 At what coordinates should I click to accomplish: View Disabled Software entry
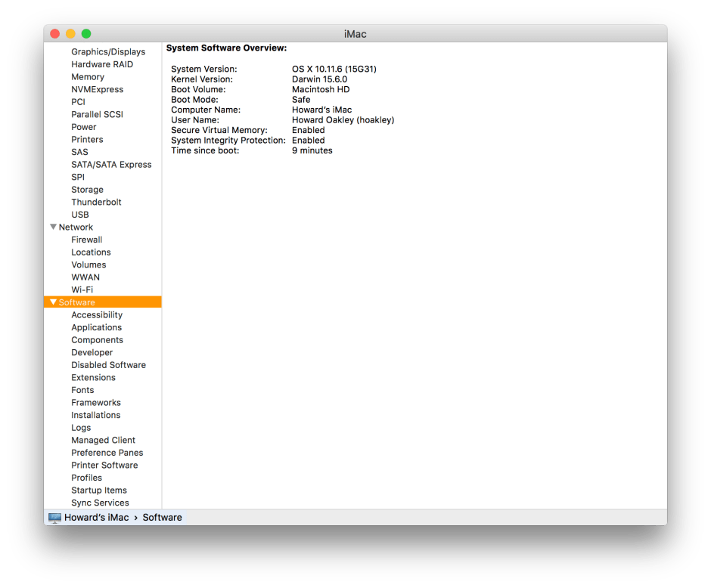tap(108, 365)
